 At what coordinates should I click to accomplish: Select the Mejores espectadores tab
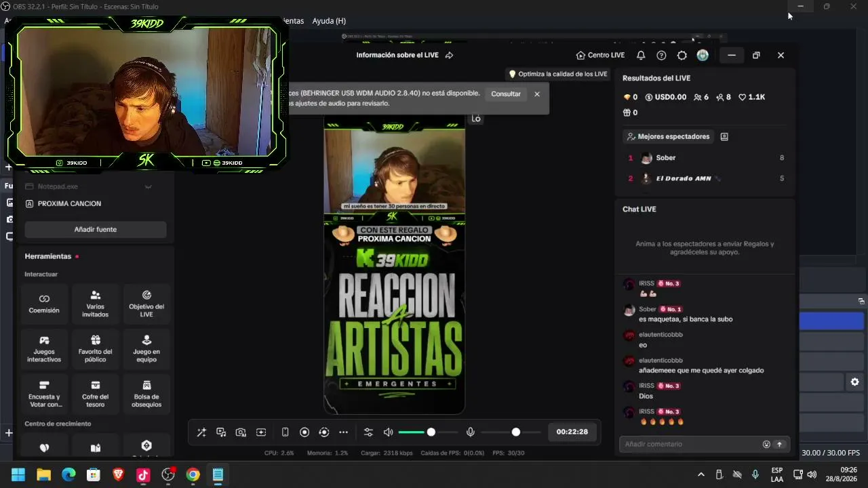668,137
